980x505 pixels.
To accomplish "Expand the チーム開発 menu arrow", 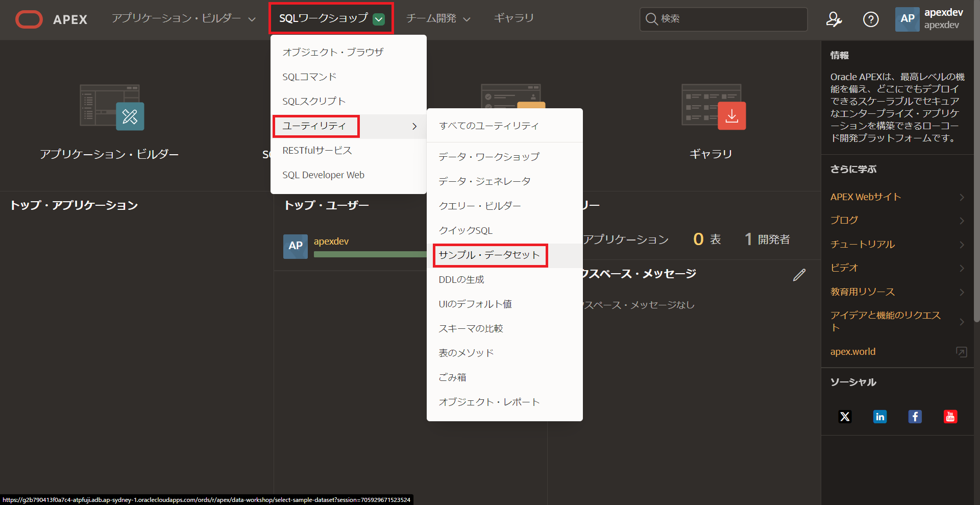I will 467,19.
